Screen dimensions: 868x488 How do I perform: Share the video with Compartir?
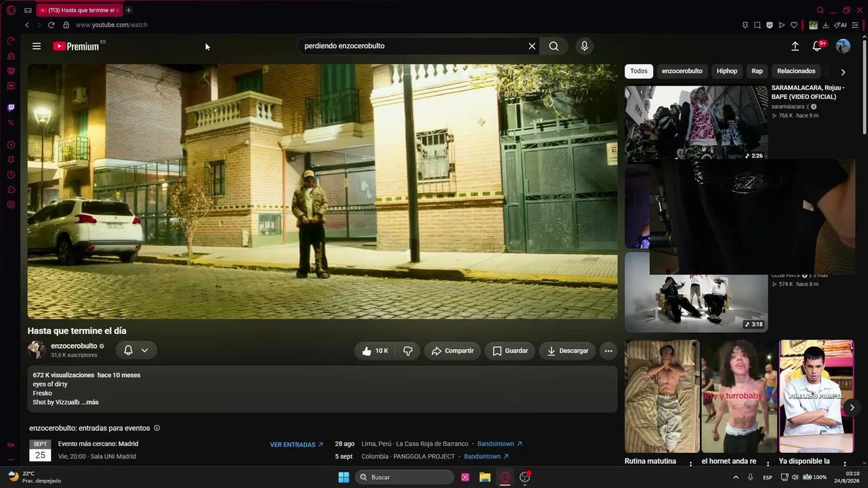(x=452, y=351)
